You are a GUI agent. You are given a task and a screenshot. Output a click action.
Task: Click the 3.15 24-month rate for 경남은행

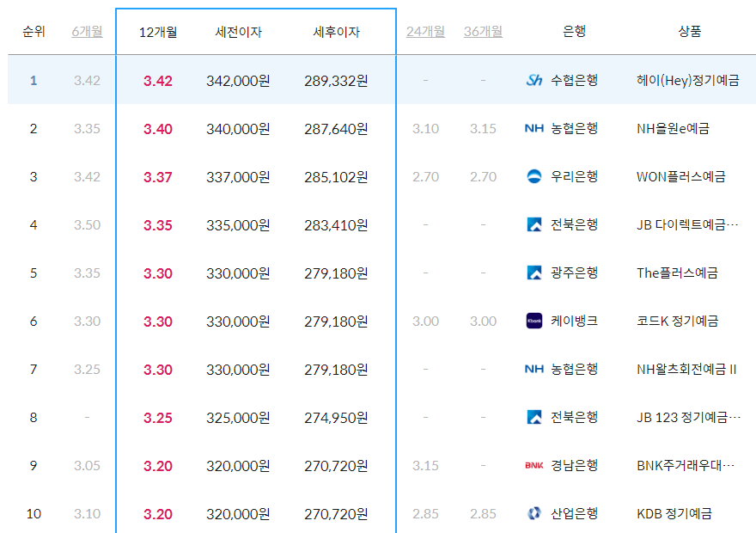click(425, 465)
